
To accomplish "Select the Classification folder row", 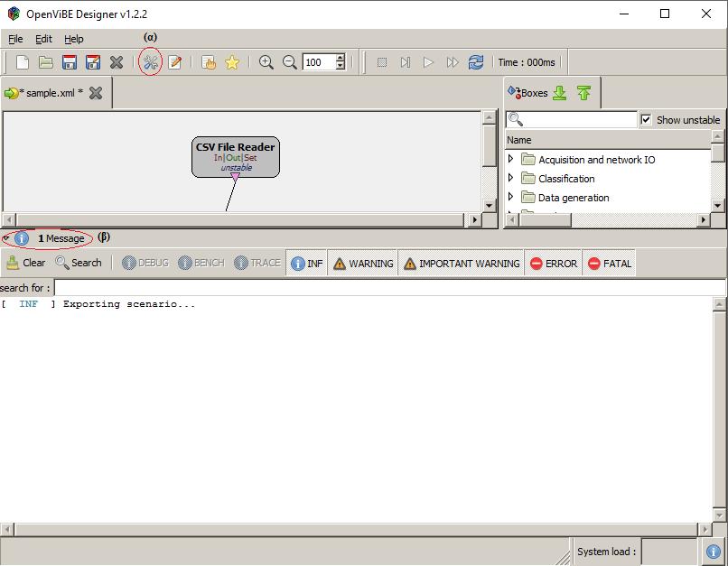I will [x=607, y=178].
